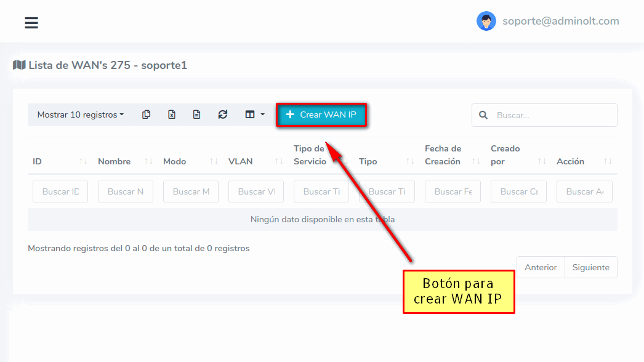Focus the main Buscar search field
This screenshot has width=644, height=362.
[x=553, y=115]
